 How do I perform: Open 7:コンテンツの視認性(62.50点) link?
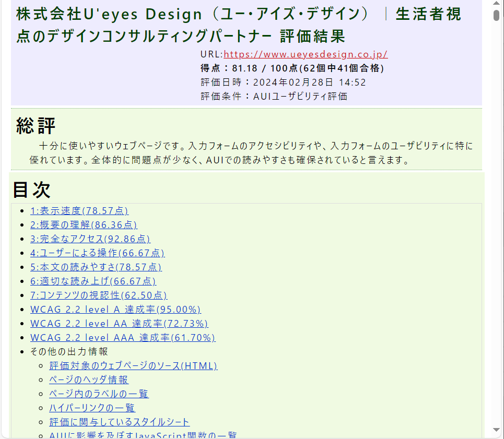tap(99, 295)
